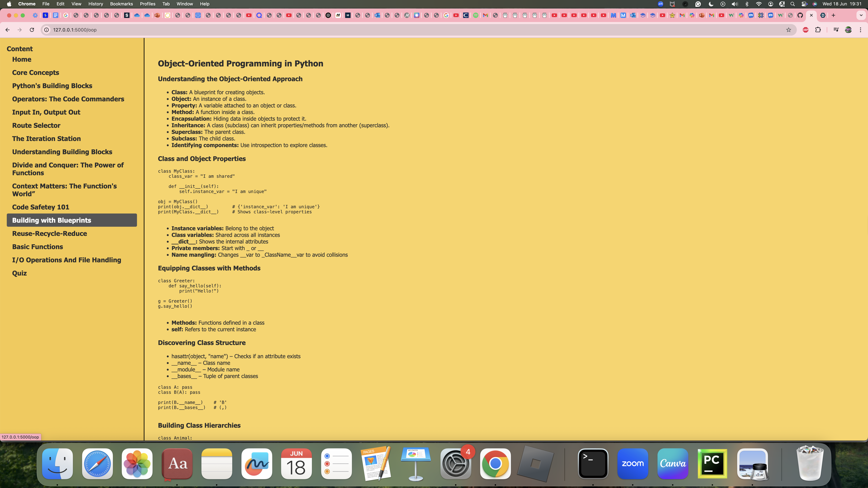Open the Quiz sidebar link
The height and width of the screenshot is (488, 868).
pyautogui.click(x=19, y=273)
